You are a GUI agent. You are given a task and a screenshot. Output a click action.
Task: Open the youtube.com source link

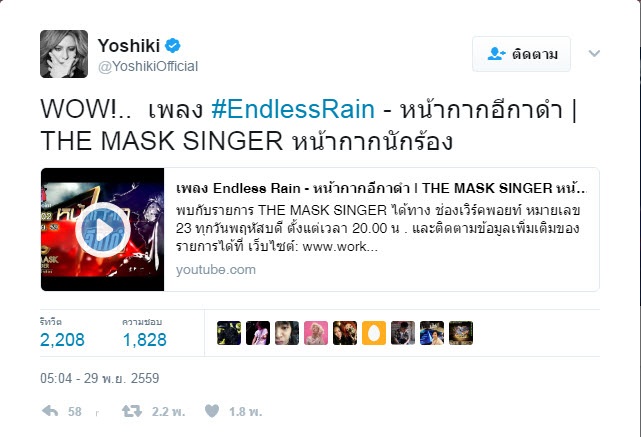(x=216, y=270)
